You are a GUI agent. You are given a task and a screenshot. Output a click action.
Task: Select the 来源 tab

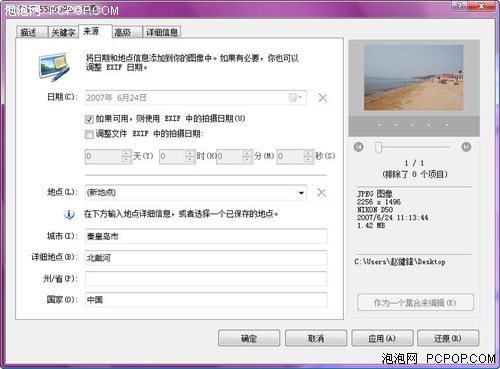click(x=95, y=31)
